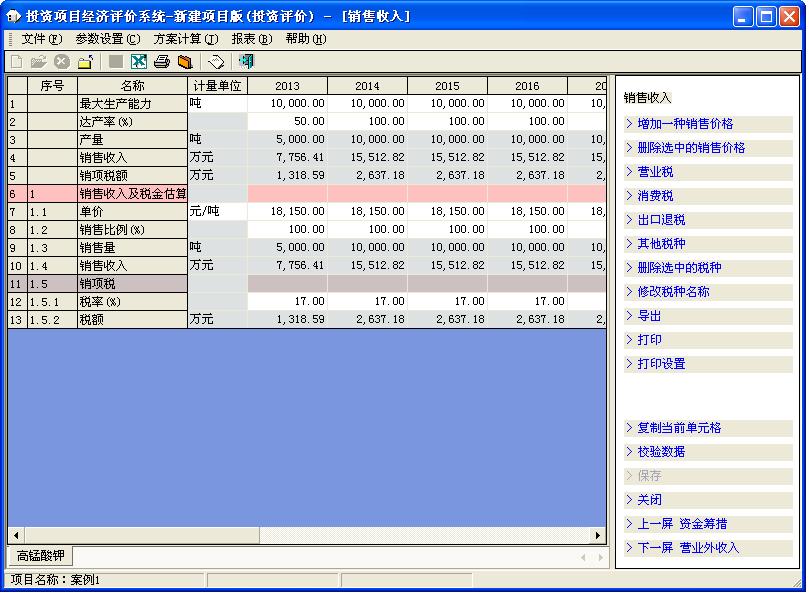Click the 打印设置 link
Screen dimensions: 809x595
click(x=661, y=364)
